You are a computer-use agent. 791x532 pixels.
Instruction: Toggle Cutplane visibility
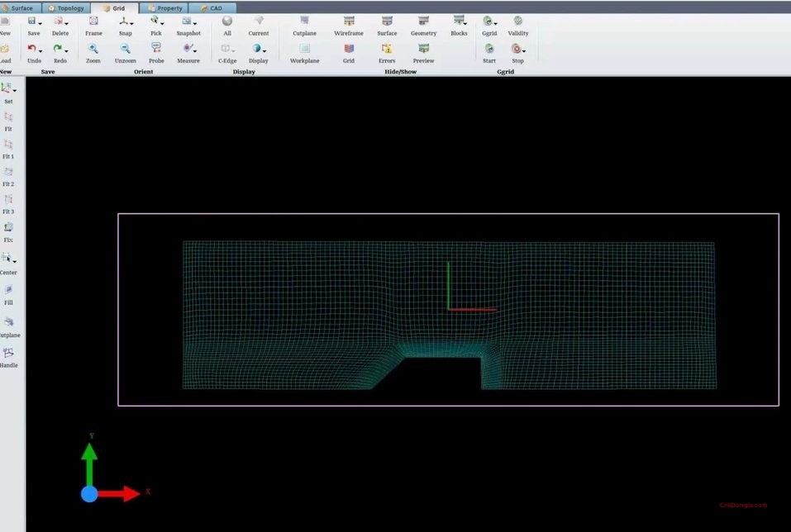(x=304, y=21)
